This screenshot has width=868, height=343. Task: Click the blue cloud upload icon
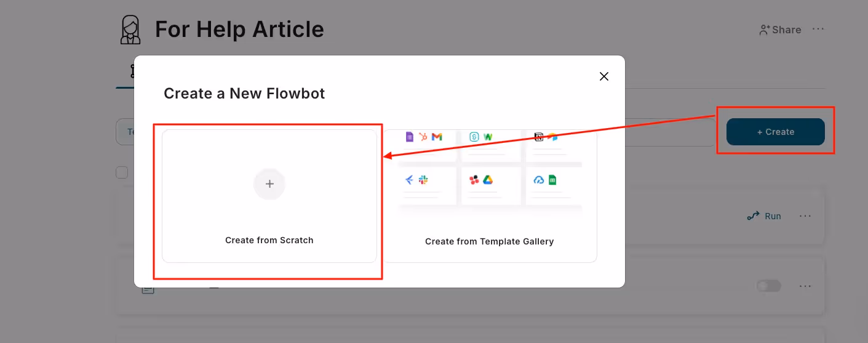coord(539,180)
